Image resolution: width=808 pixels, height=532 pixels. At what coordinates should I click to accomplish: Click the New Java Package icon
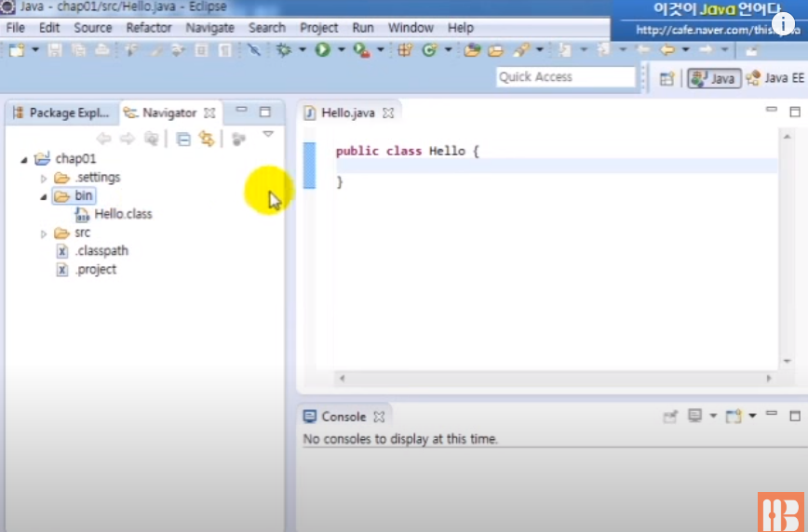[405, 50]
